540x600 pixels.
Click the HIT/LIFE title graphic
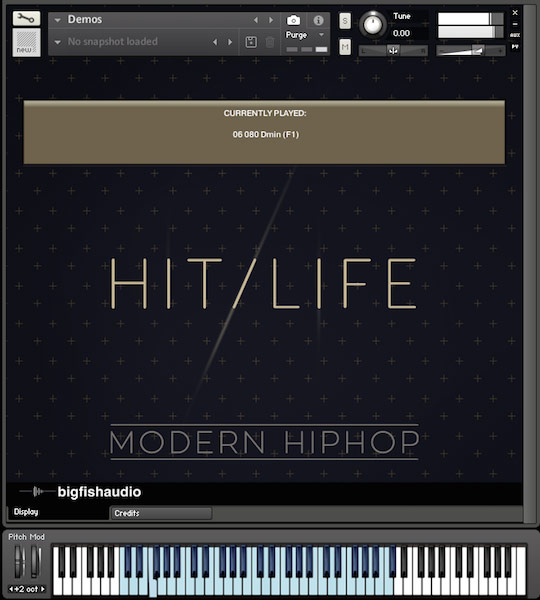[264, 283]
